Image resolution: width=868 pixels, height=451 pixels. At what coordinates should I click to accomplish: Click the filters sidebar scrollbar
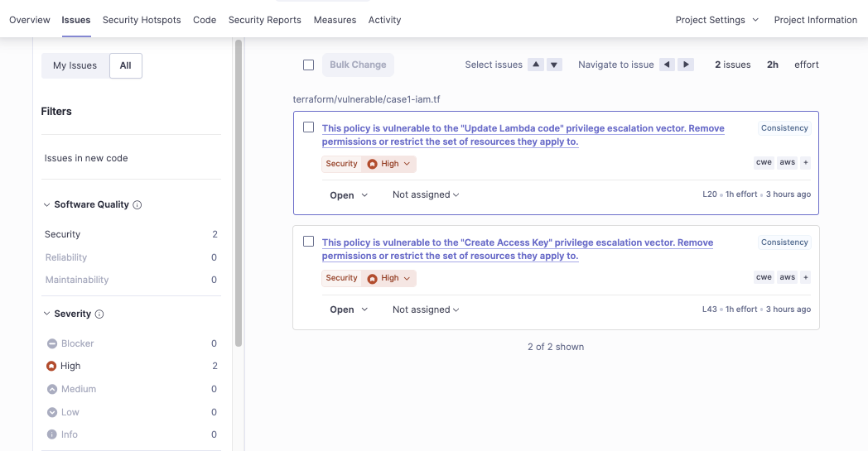(x=239, y=193)
